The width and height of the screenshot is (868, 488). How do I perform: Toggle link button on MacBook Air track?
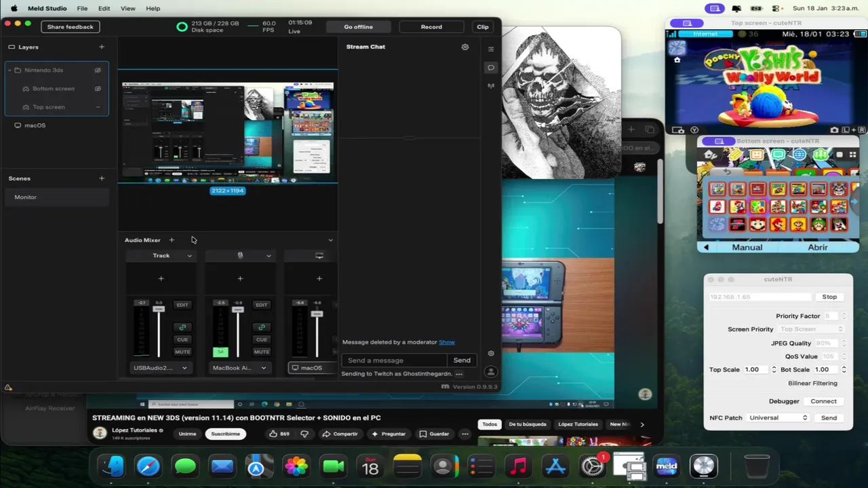[262, 327]
